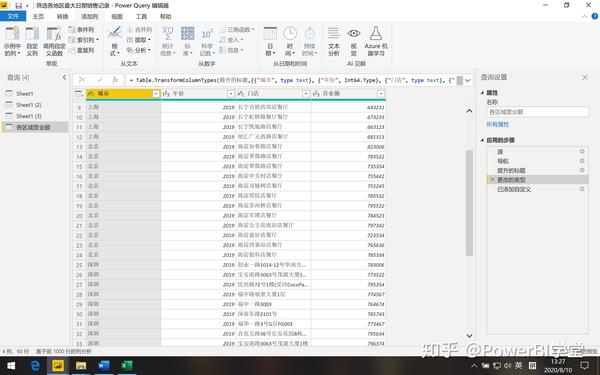Click the 重复列 duplicate column button
This screenshot has height=375, width=600.
coord(82,50)
